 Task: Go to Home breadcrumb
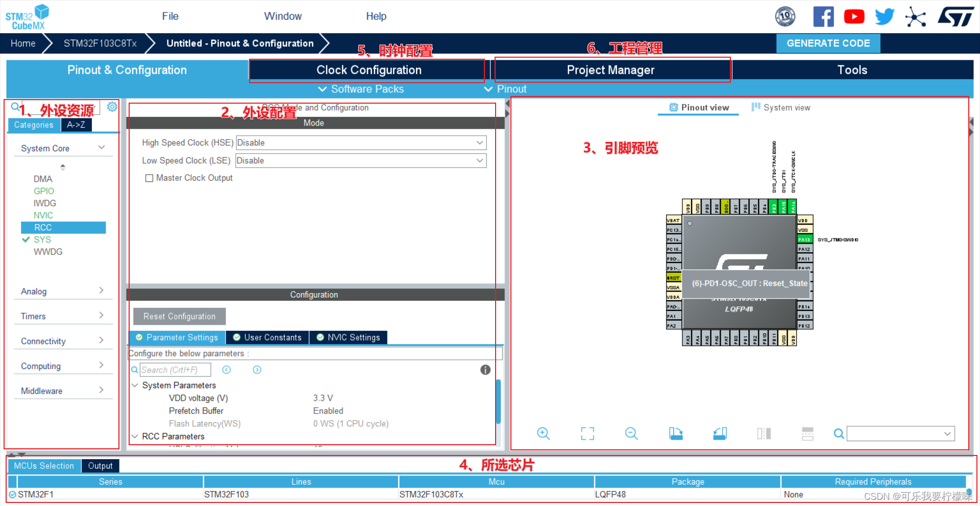click(x=23, y=43)
